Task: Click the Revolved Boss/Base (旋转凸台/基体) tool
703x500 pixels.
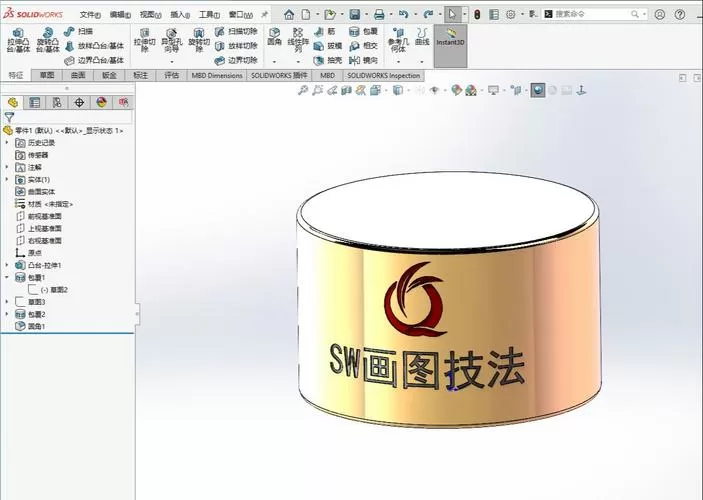Action: pos(48,40)
